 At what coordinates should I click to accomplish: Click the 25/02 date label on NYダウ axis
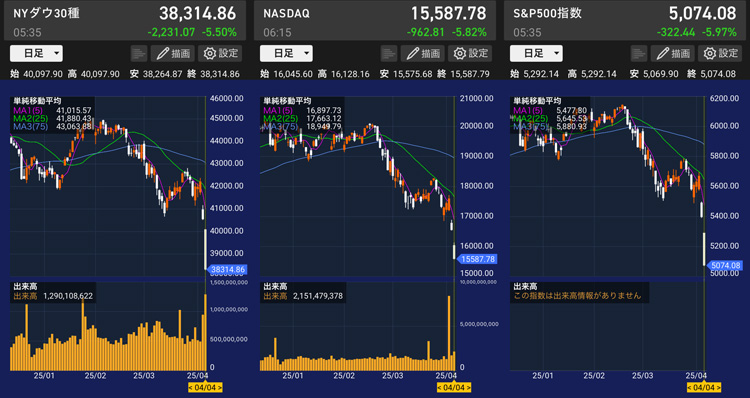pos(95,376)
